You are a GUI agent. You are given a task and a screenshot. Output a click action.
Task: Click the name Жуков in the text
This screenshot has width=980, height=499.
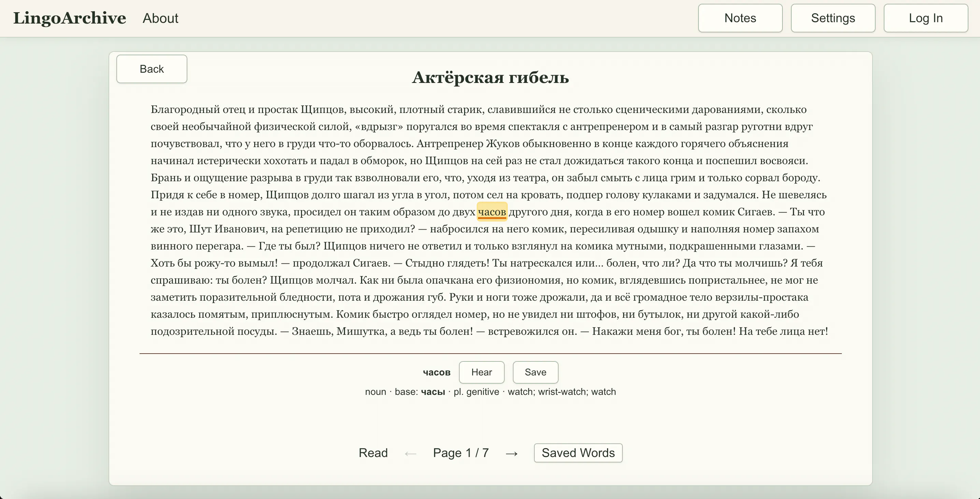click(x=503, y=144)
